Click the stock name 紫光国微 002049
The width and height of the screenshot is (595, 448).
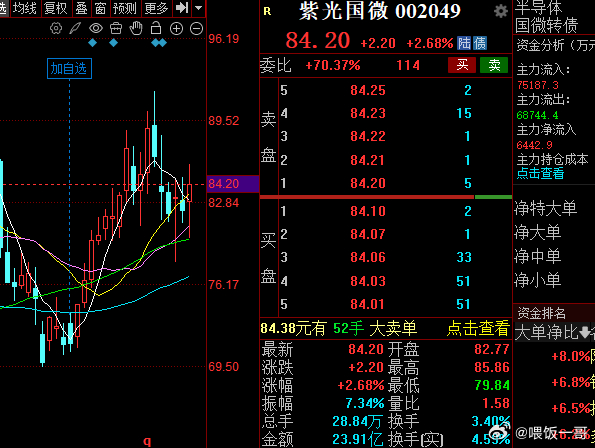click(380, 11)
